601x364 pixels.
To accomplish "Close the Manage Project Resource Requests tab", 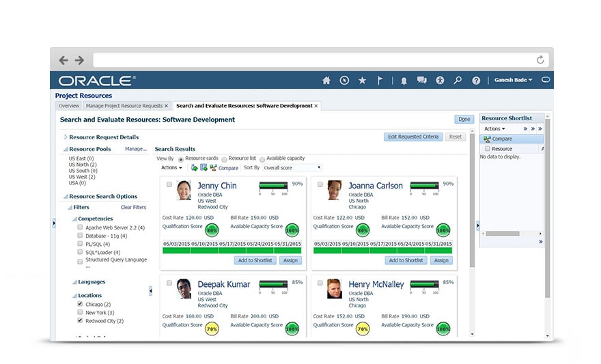I will [x=166, y=106].
